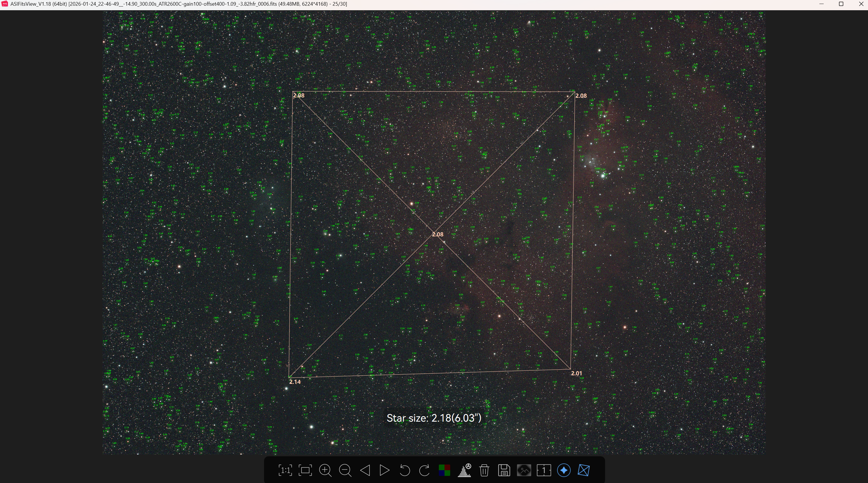Zoom out with the magnifier minus icon
868x483 pixels.
(x=345, y=470)
